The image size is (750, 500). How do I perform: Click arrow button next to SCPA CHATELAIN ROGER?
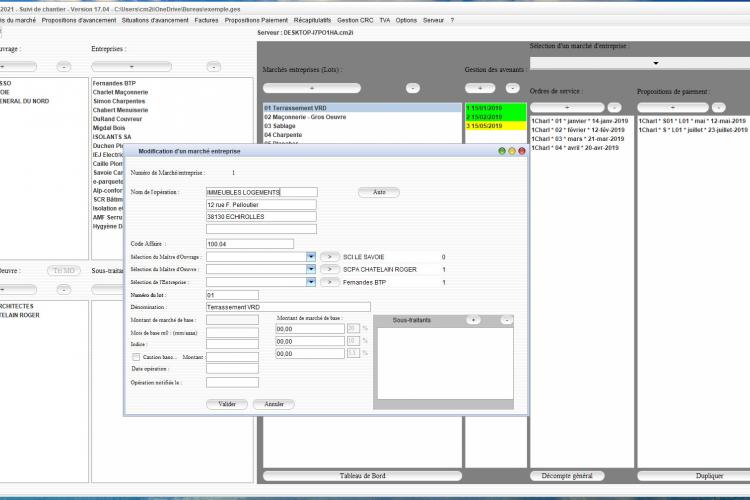click(330, 269)
